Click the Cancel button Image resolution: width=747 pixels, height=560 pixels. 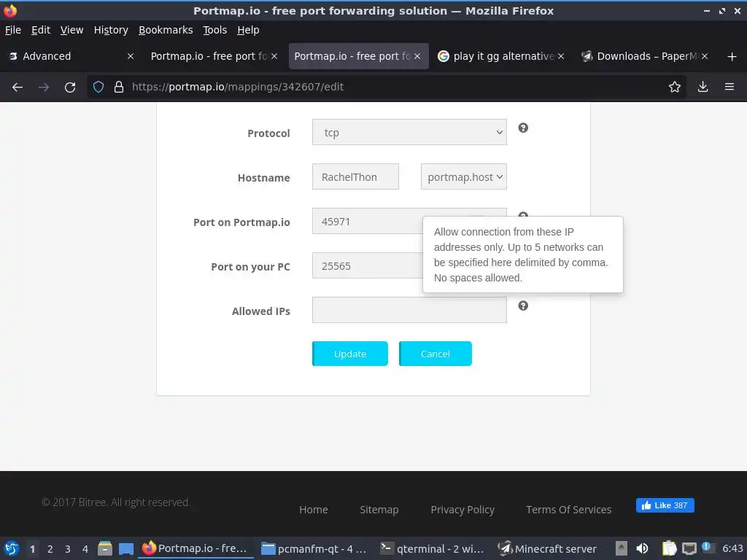tap(436, 354)
